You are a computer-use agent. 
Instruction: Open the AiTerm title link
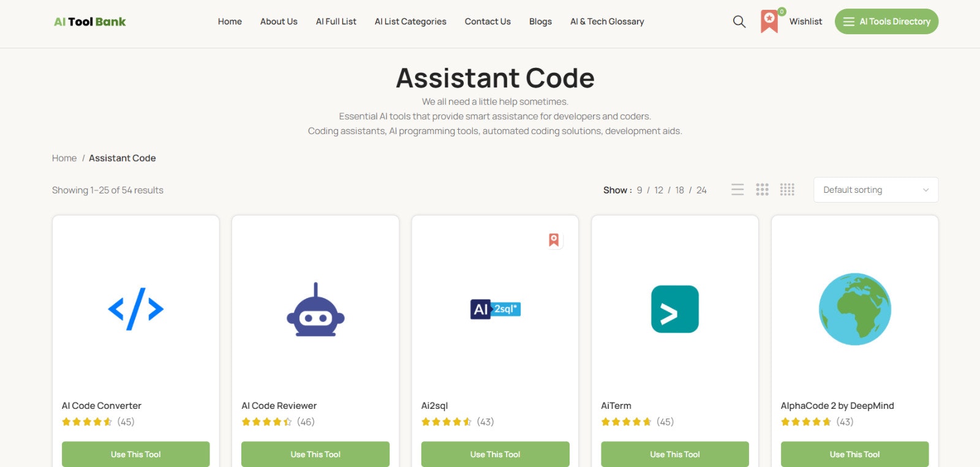pyautogui.click(x=616, y=406)
